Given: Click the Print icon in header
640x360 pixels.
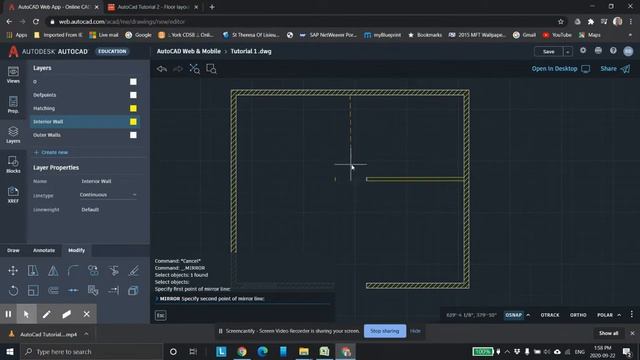Looking at the screenshot, I should (x=598, y=51).
